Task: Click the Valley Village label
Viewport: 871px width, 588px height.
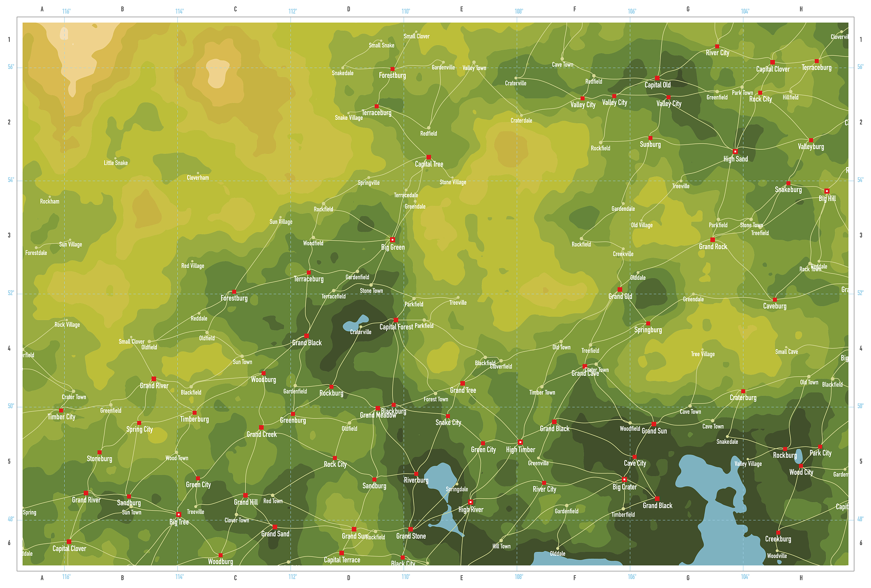Action: click(x=748, y=464)
